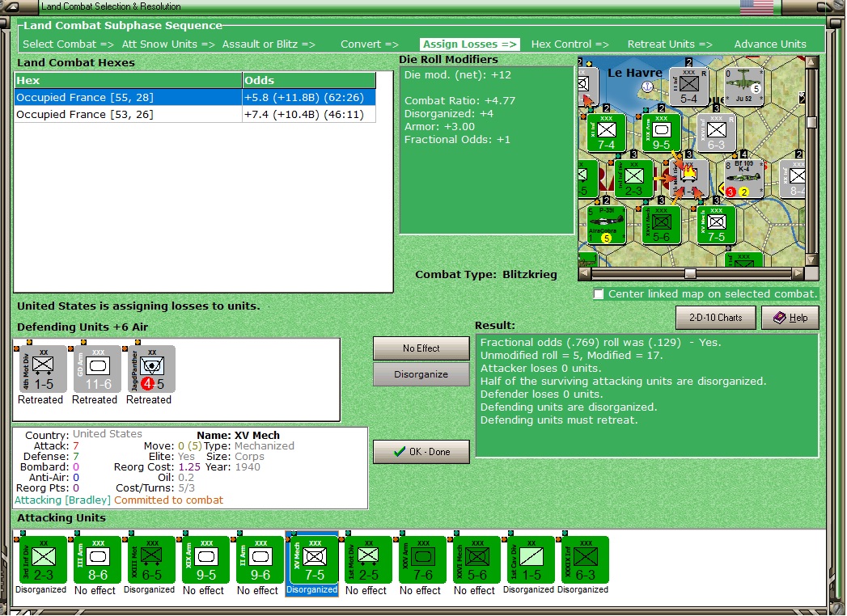Select the XIX Arm 9-5 attacking unit
Screen dimensions: 847x616
(206, 560)
